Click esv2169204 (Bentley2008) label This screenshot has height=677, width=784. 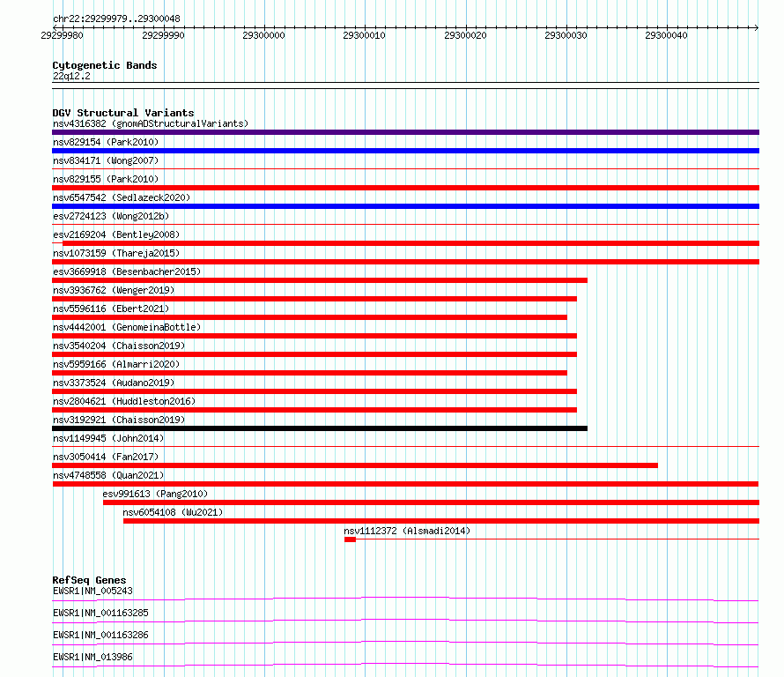pyautogui.click(x=116, y=234)
